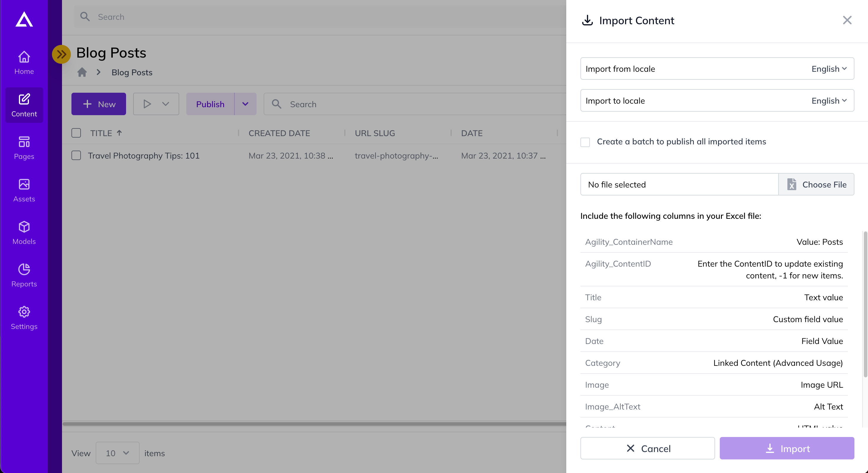Open the Pages section in sidebar
Image resolution: width=868 pixels, height=473 pixels.
24,148
